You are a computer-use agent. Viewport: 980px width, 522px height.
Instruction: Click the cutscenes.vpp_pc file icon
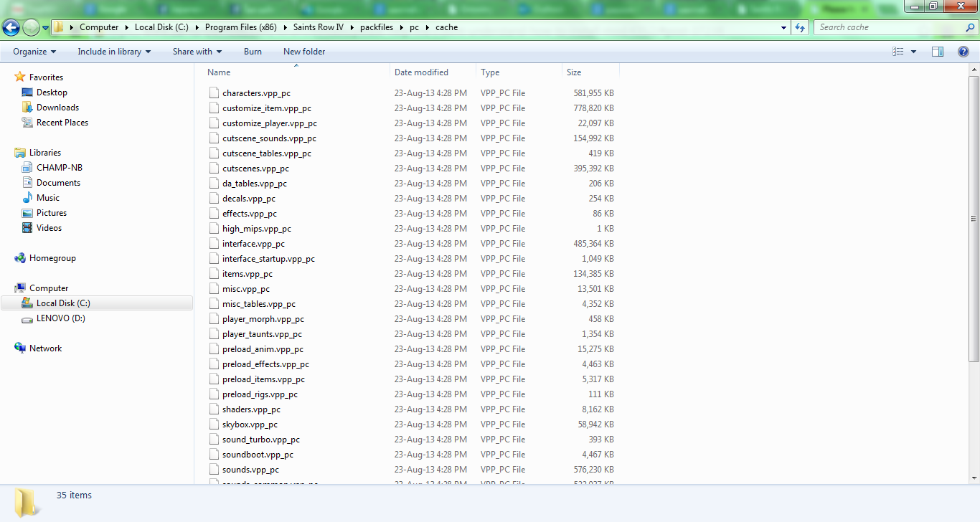(214, 169)
